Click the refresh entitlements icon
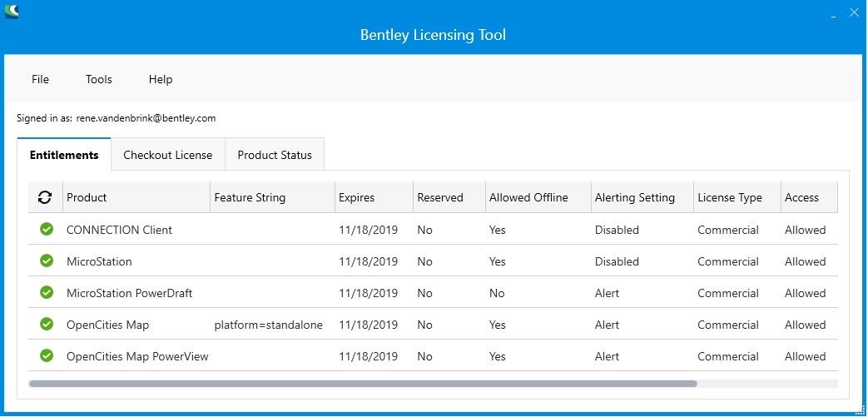 pyautogui.click(x=45, y=197)
